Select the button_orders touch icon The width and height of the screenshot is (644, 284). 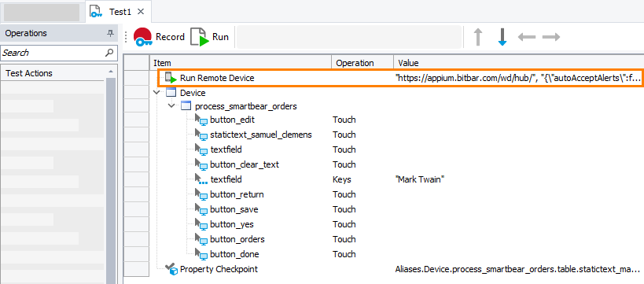coord(201,239)
